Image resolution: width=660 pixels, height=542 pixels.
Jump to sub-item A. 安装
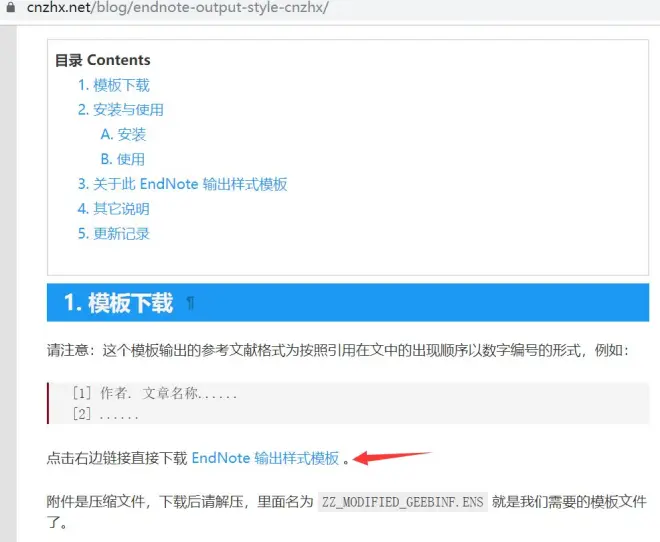coord(123,135)
